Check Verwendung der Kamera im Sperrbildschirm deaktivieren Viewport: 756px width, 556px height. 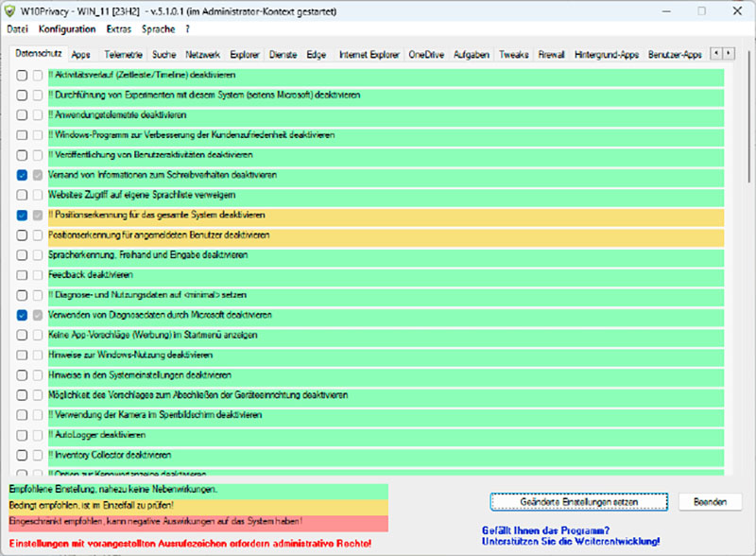tap(22, 415)
